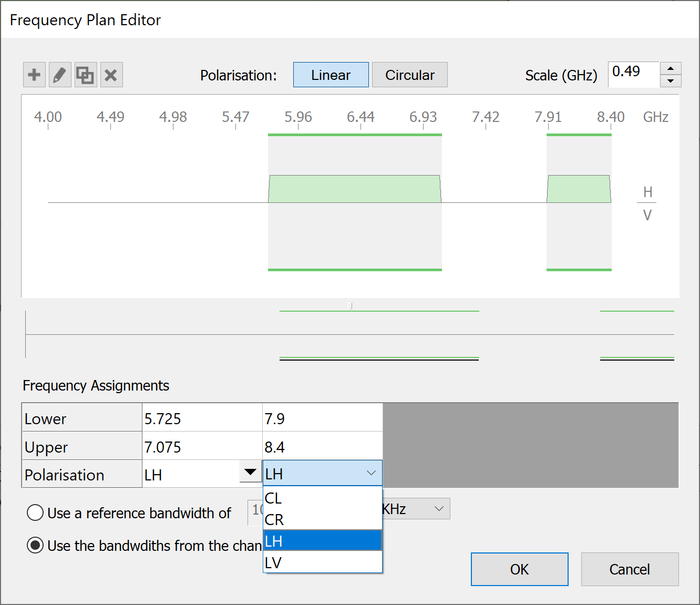The height and width of the screenshot is (605, 700).
Task: Select 'Use the bandwidths from the channels' radio
Action: [35, 546]
